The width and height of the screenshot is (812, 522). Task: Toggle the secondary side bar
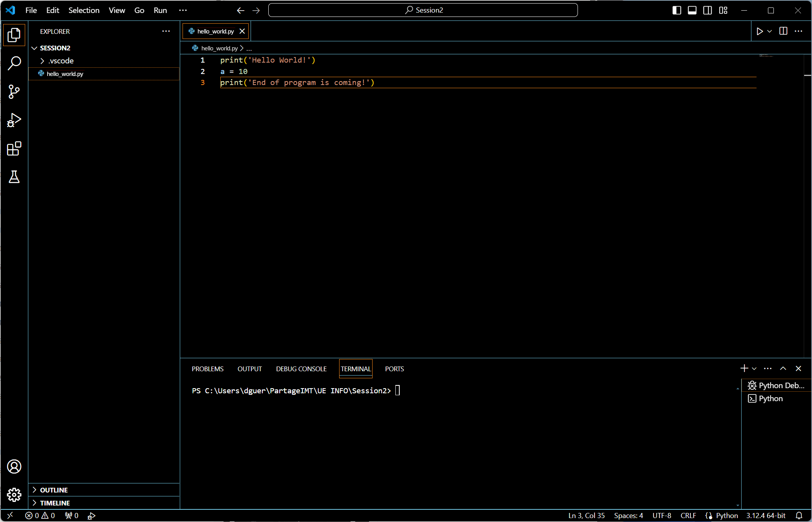707,10
